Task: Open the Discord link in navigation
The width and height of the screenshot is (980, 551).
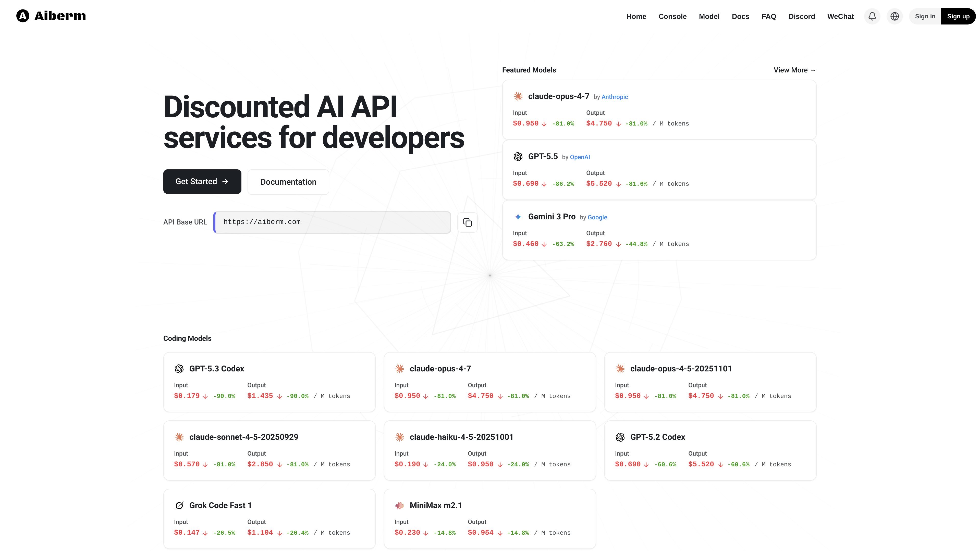Action: pos(802,16)
